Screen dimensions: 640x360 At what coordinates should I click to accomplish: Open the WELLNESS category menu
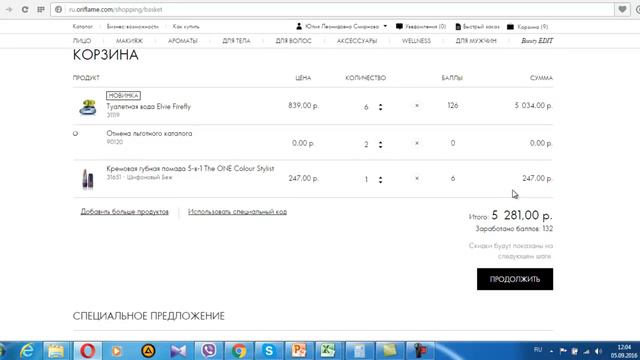pos(416,41)
